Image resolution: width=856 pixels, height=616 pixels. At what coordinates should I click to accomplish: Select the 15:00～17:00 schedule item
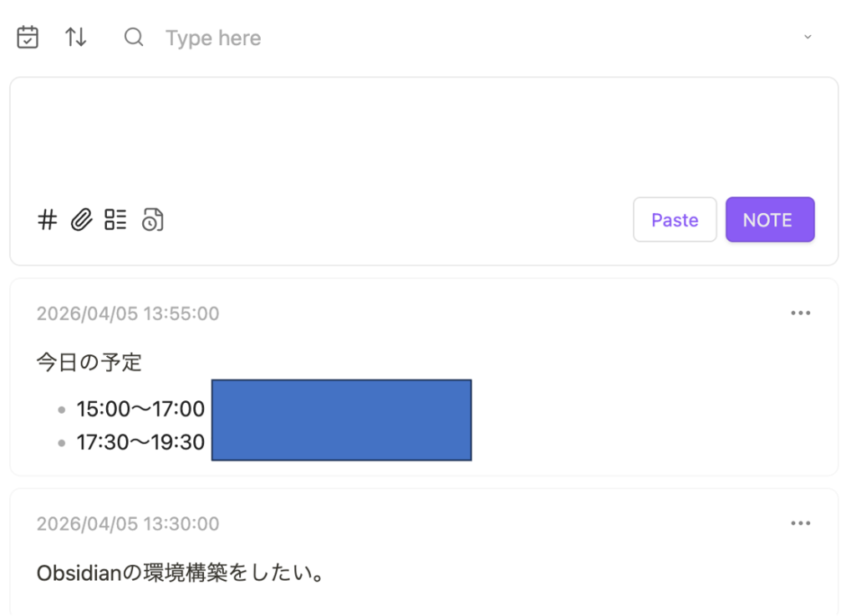(140, 410)
